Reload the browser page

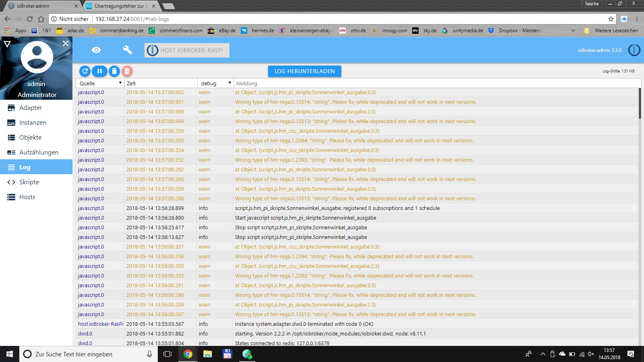click(x=30, y=19)
